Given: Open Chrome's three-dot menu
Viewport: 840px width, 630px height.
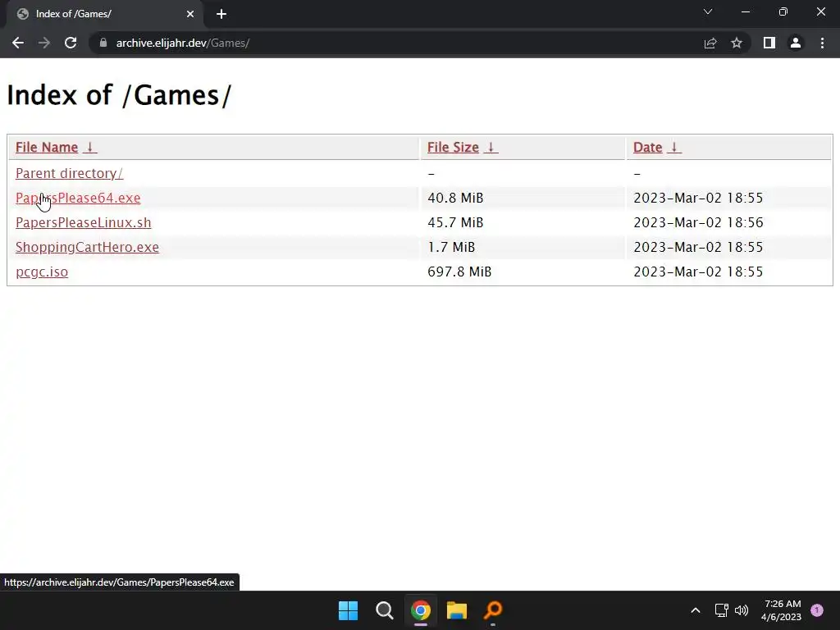Looking at the screenshot, I should tap(822, 43).
